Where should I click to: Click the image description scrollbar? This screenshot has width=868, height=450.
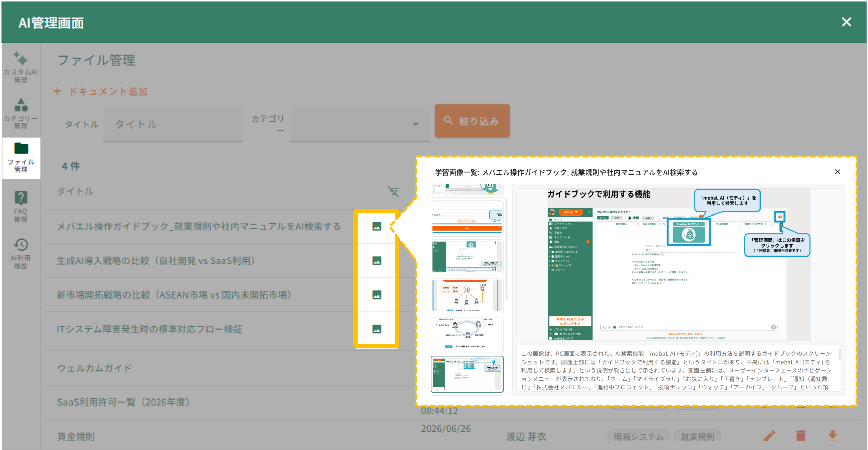point(840,354)
